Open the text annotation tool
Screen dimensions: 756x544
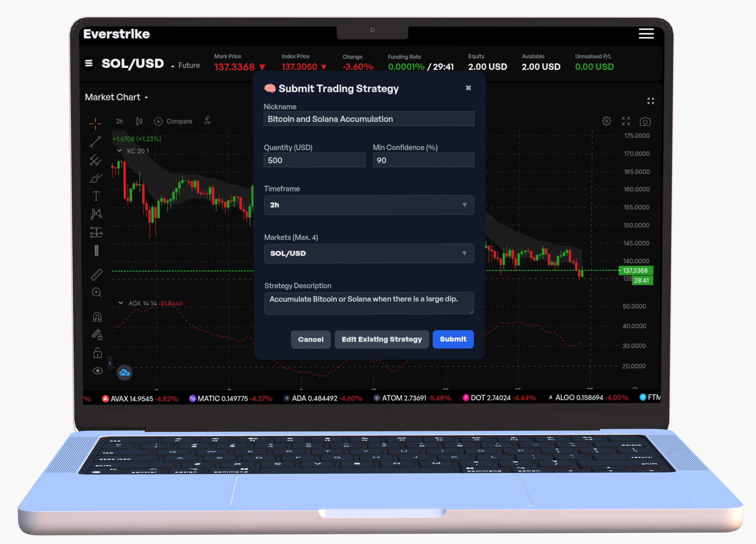96,196
